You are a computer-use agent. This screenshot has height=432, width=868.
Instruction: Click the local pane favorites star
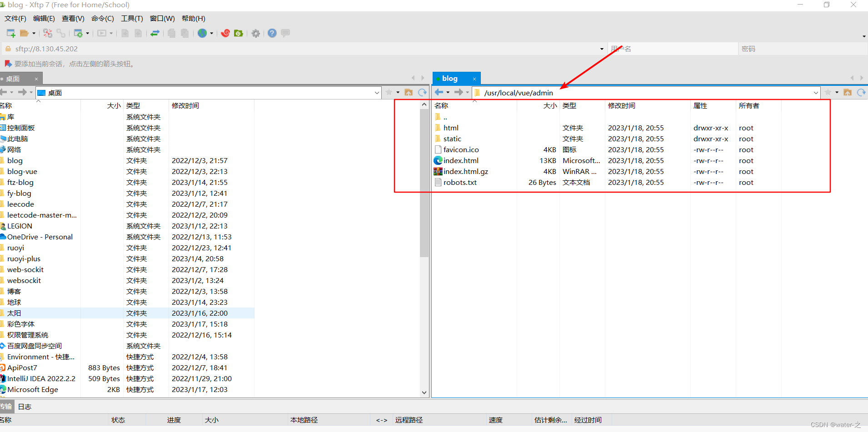pos(389,92)
